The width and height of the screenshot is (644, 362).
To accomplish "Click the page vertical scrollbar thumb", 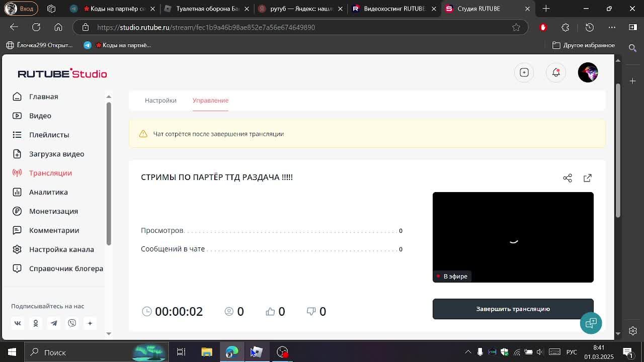I will point(618,151).
